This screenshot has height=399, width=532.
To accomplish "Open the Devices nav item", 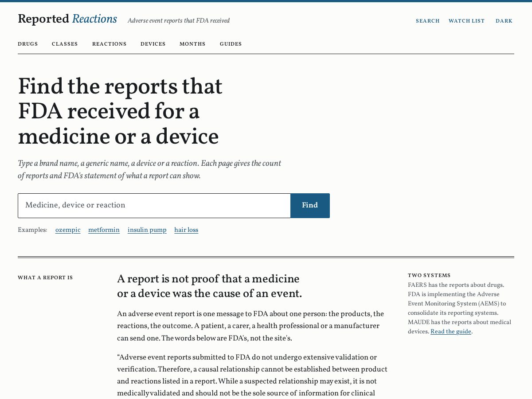I will [x=153, y=44].
